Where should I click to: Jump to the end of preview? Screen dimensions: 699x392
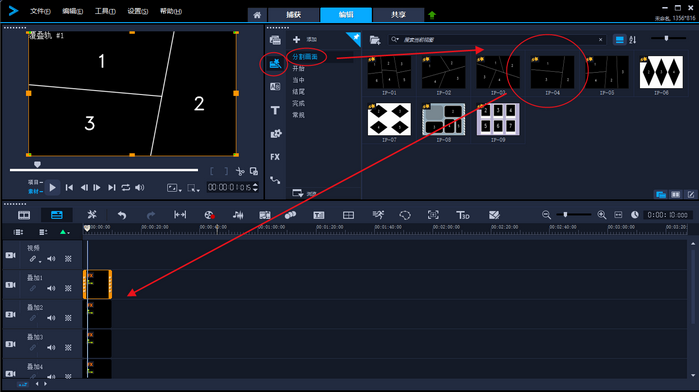click(x=111, y=188)
